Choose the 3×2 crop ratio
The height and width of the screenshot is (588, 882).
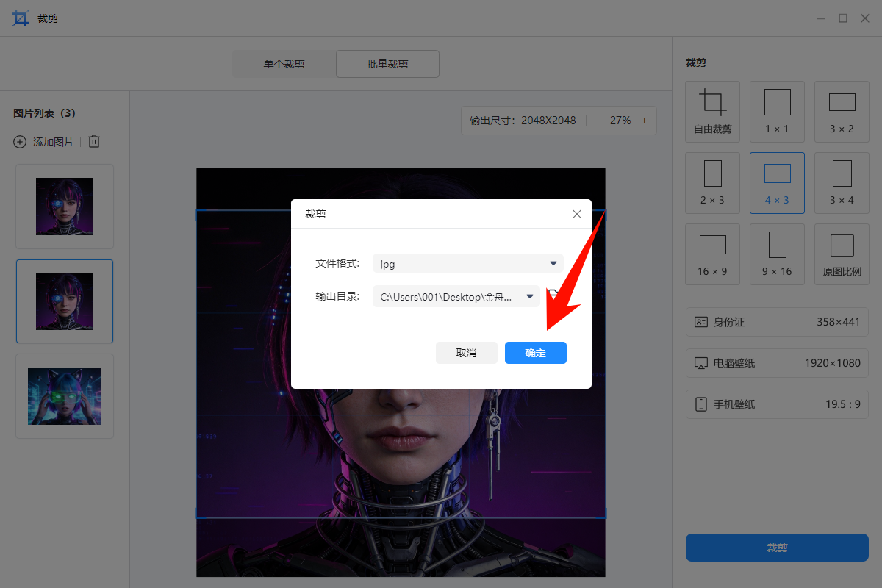842,111
